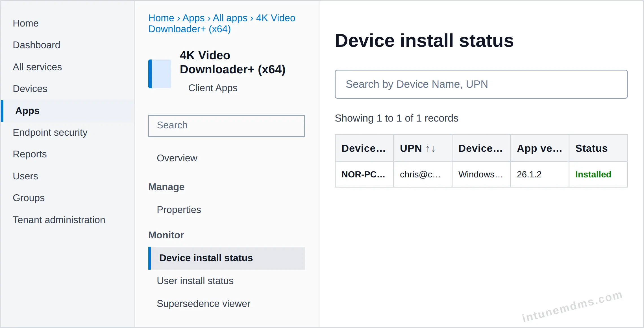Click the Status column header
Viewport: 644px width, 328px height.
[598, 148]
